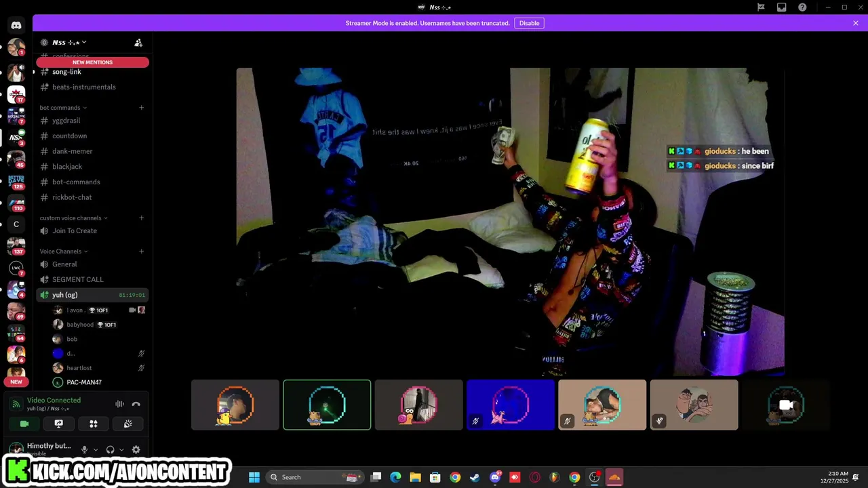Select the yuh (og) voice channel
The height and width of the screenshot is (488, 868).
92,295
